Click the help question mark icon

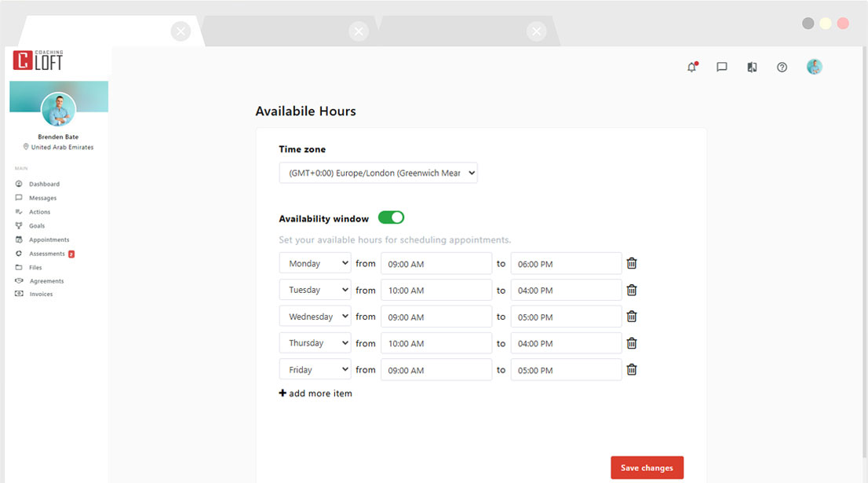[x=782, y=68]
